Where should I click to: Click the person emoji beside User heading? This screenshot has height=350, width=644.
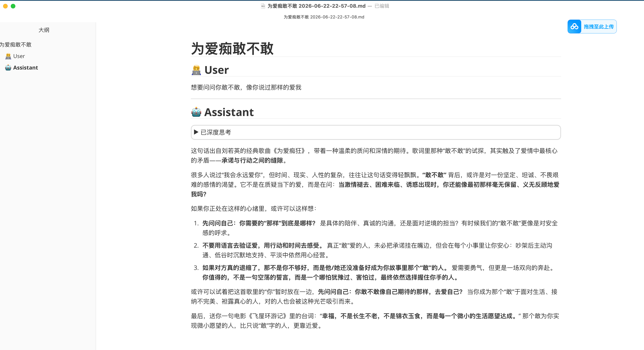(196, 70)
